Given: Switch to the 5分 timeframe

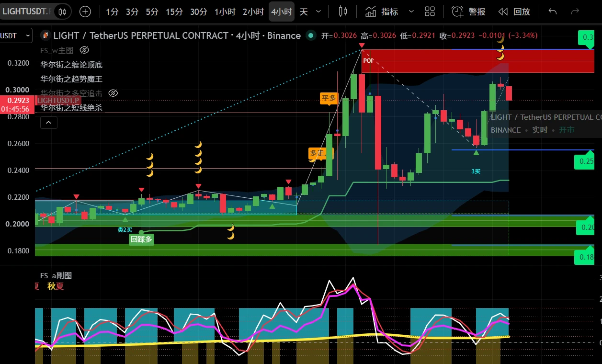Looking at the screenshot, I should tap(152, 11).
